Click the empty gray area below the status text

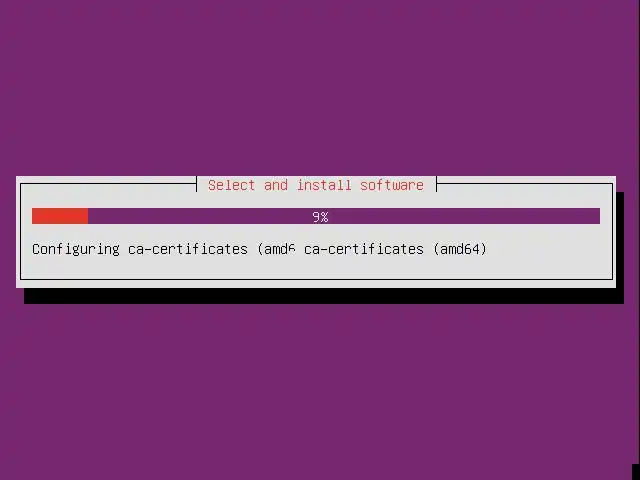coord(316,267)
